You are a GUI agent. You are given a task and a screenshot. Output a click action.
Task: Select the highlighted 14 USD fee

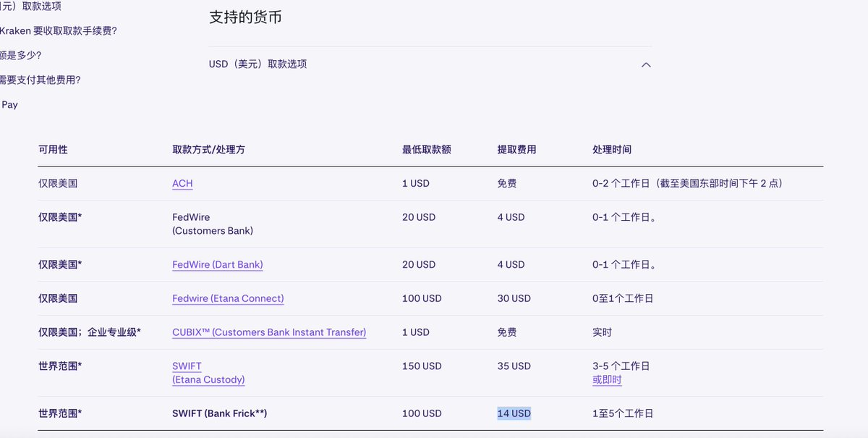(514, 413)
